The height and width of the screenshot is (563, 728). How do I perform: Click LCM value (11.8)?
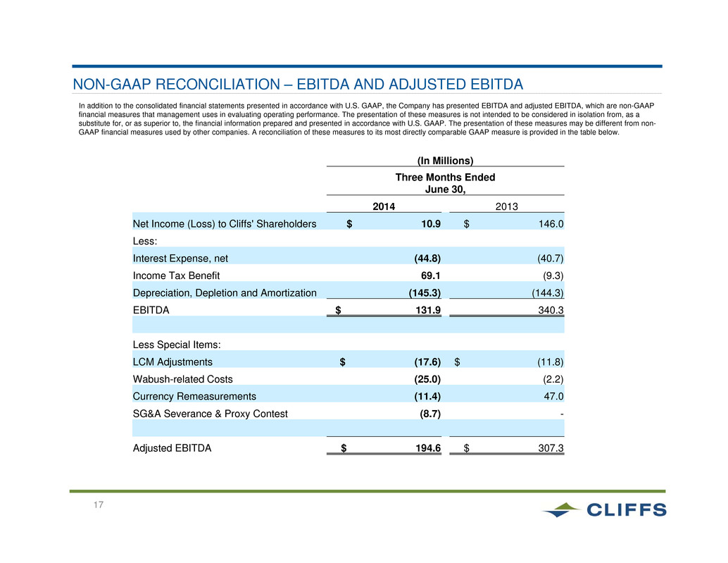[550, 362]
